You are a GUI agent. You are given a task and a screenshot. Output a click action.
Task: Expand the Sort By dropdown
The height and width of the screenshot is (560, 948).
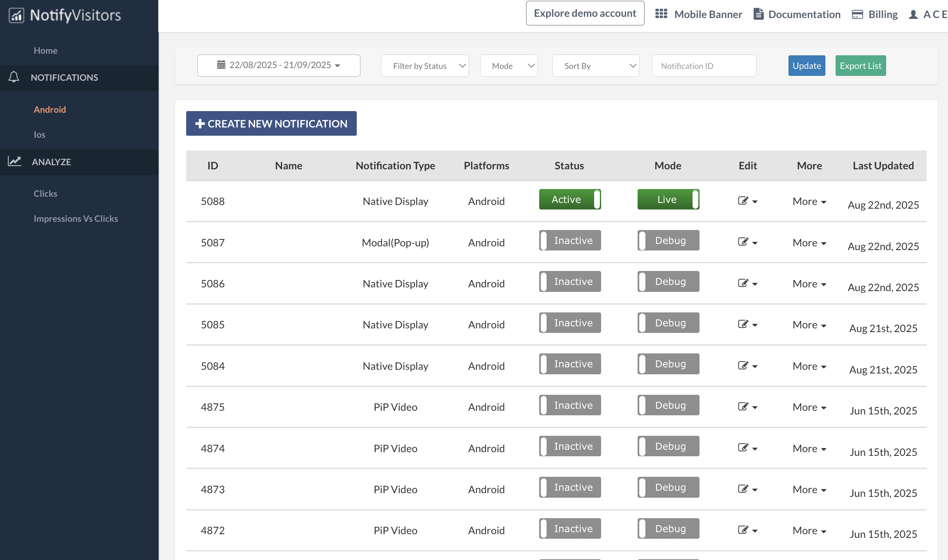pos(595,66)
